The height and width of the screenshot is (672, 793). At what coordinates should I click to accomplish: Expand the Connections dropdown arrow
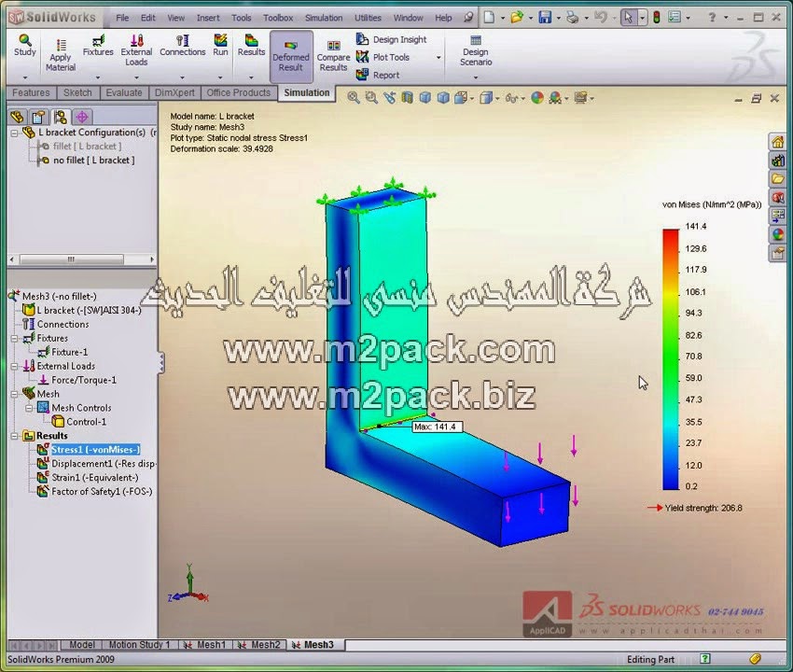click(x=182, y=77)
